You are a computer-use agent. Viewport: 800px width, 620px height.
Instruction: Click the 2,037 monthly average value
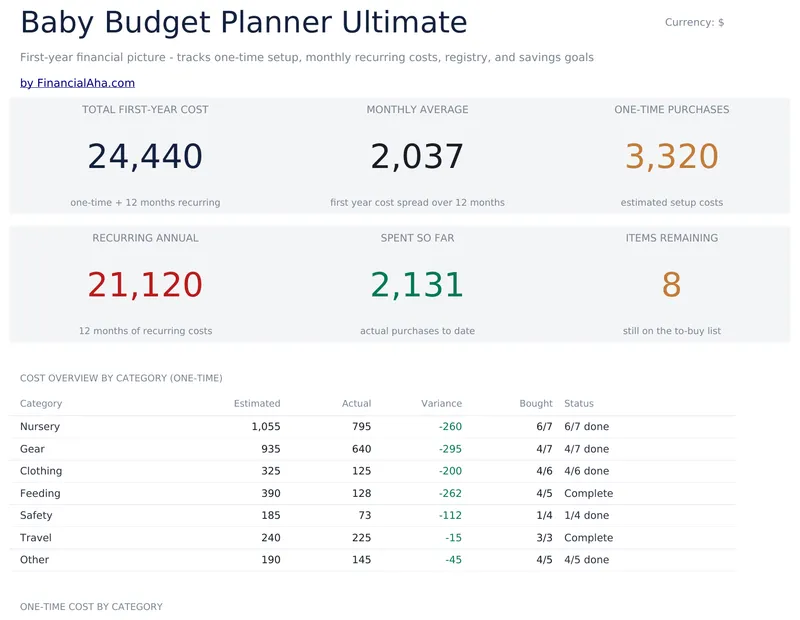pyautogui.click(x=417, y=156)
